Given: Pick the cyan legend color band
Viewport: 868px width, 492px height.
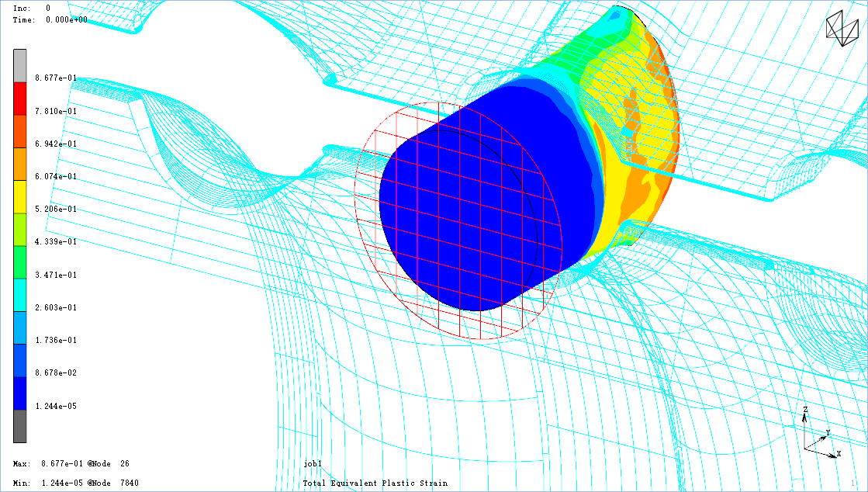Looking at the screenshot, I should pyautogui.click(x=20, y=296).
